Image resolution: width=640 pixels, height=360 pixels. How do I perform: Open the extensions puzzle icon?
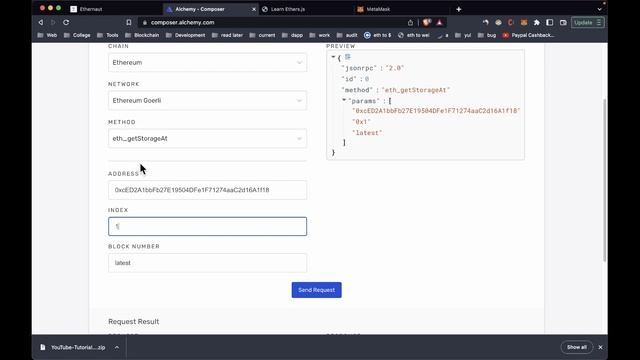pos(537,22)
